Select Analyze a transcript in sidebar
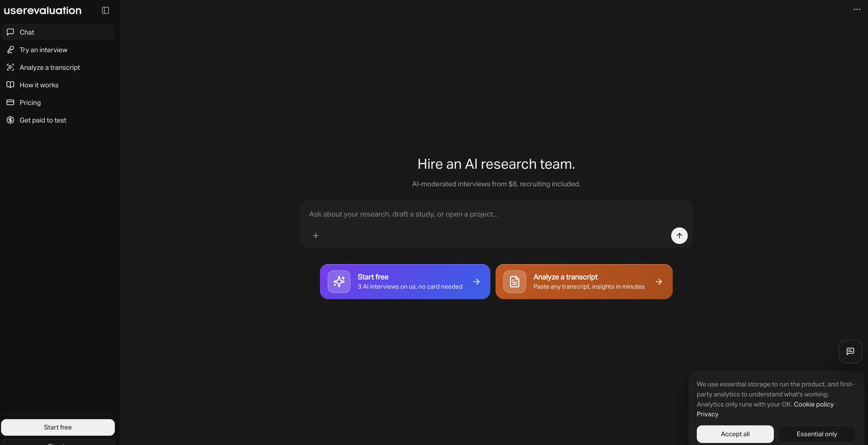The height and width of the screenshot is (445, 868). tap(58, 67)
